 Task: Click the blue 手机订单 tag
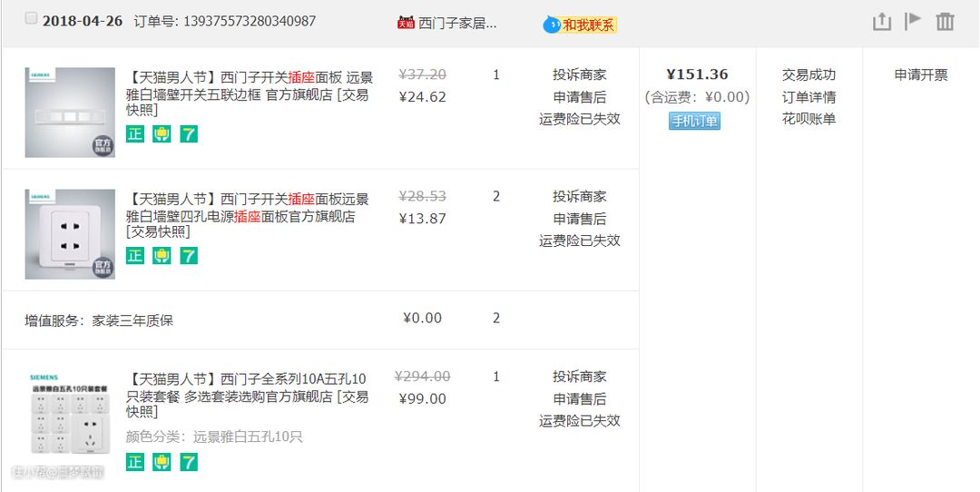694,121
